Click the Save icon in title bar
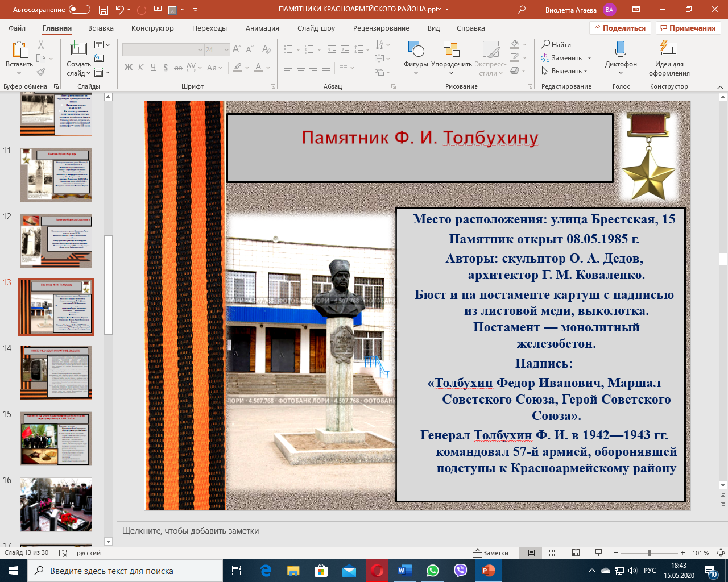 coord(103,10)
